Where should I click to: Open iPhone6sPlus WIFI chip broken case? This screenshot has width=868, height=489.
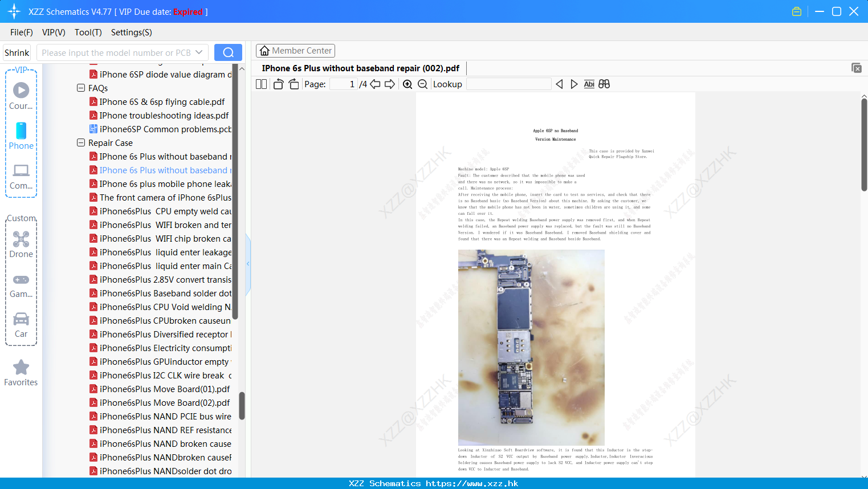click(161, 239)
